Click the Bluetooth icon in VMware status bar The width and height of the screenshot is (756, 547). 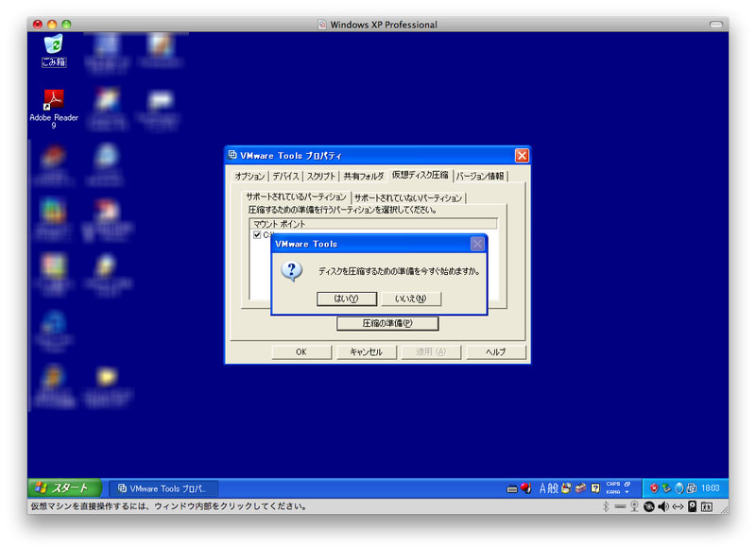tap(605, 506)
